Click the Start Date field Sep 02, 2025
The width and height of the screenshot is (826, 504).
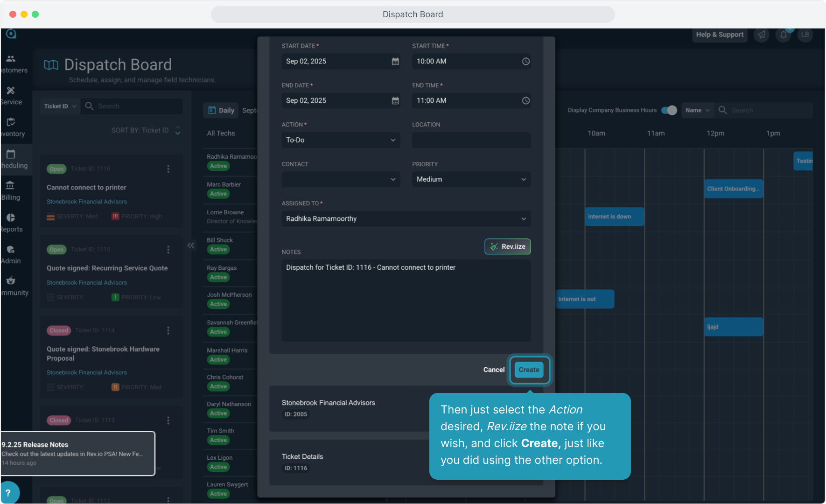click(x=341, y=62)
